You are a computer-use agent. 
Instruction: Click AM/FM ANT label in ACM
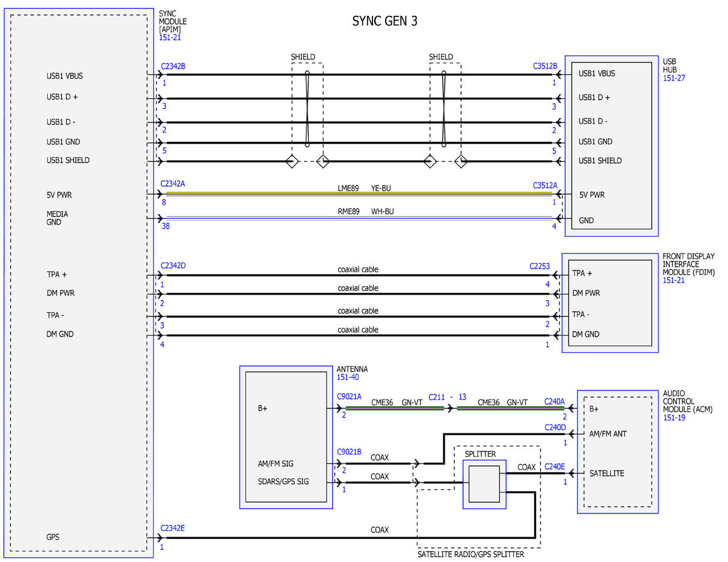coord(608,434)
